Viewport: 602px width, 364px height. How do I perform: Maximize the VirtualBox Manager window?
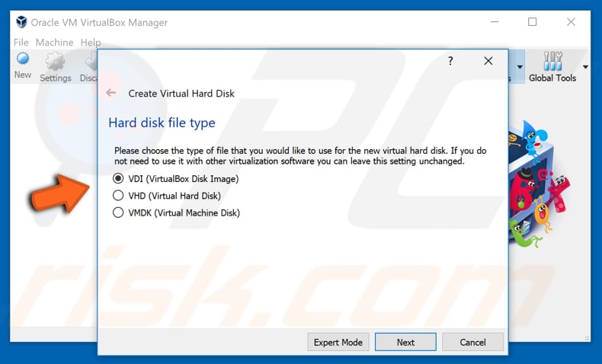click(533, 22)
